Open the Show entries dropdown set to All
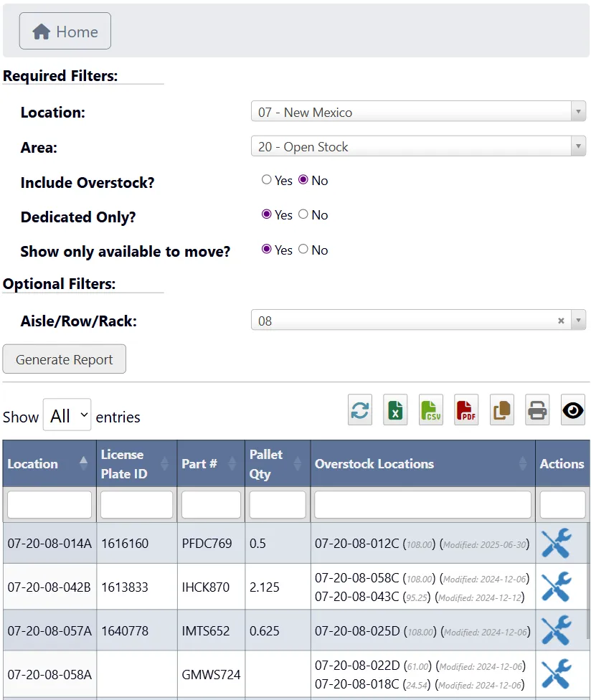Image resolution: width=591 pixels, height=700 pixels. (x=67, y=415)
